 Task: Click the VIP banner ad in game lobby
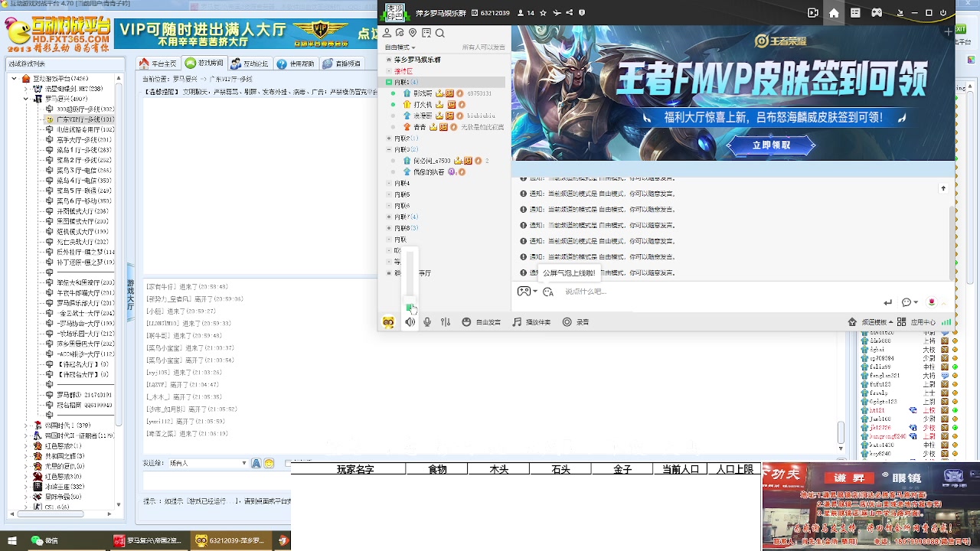[245, 34]
